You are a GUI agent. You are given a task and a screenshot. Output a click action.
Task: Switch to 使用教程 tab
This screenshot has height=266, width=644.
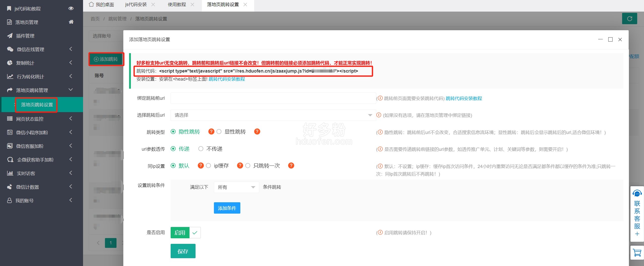pyautogui.click(x=177, y=5)
